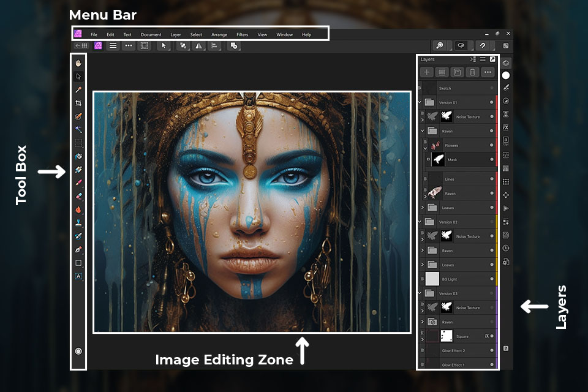Open the History clock panel icon
The image size is (588, 392).
[506, 248]
